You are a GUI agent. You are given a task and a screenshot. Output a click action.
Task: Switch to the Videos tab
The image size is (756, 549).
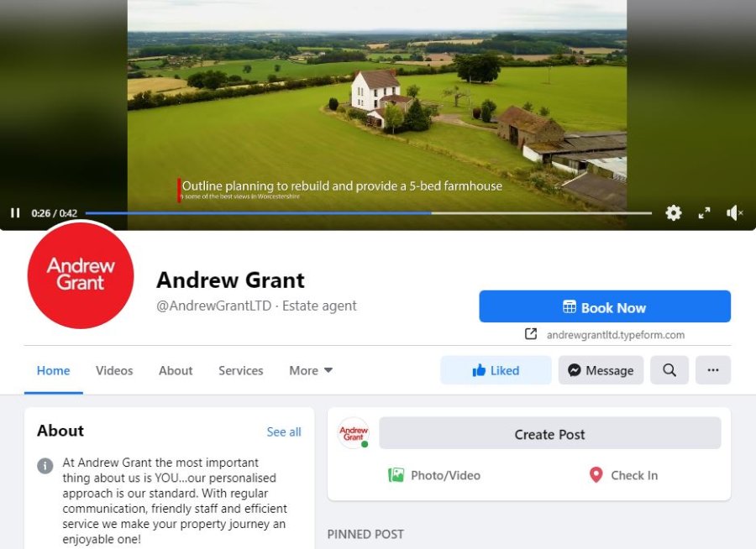tap(114, 371)
